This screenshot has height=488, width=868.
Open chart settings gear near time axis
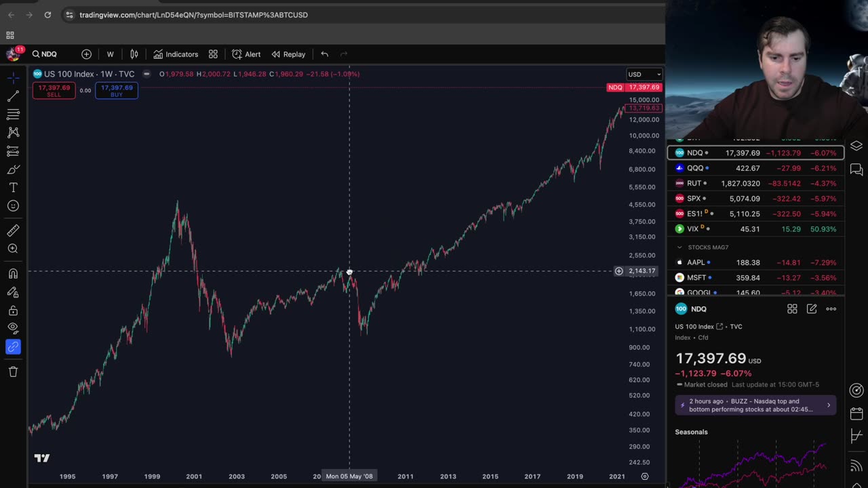645,476
